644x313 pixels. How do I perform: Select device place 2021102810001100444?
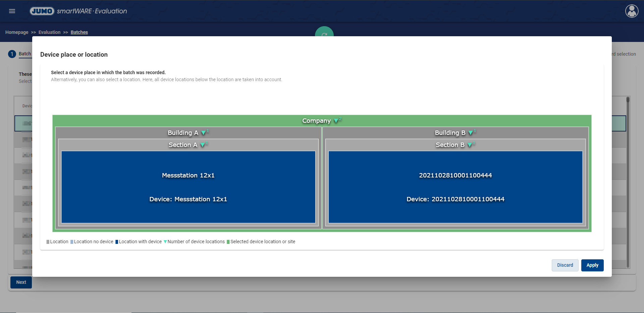coord(455,187)
